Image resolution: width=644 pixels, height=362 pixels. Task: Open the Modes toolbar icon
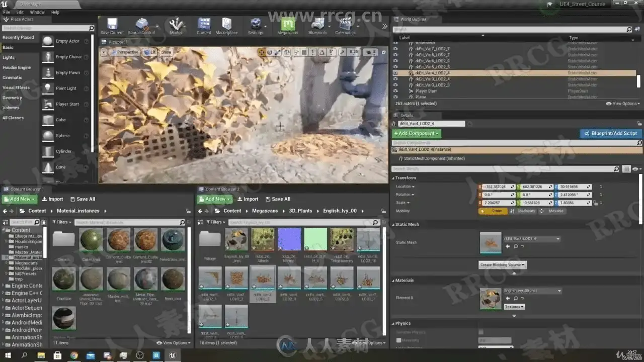176,24
